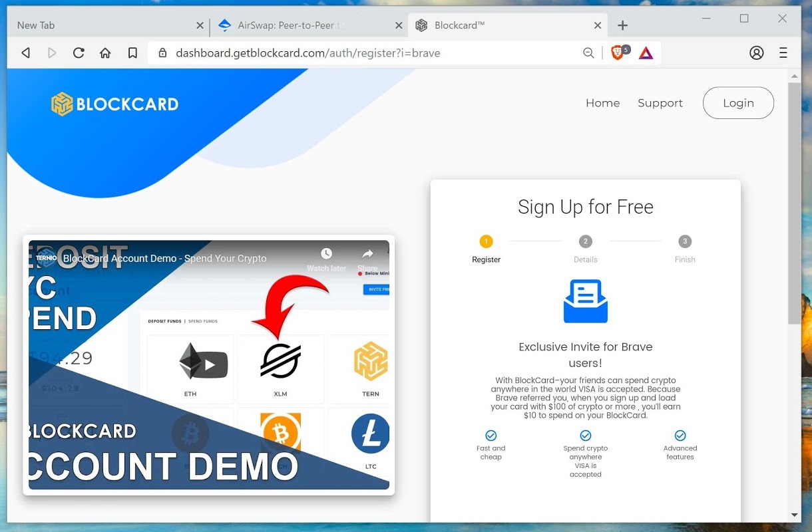Open the browser profile icon
The height and width of the screenshot is (532, 812).
pyautogui.click(x=756, y=53)
